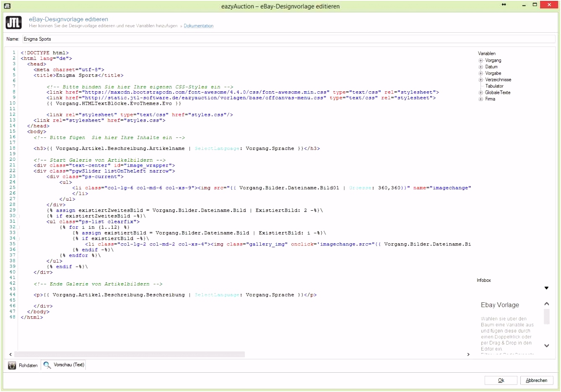561x392 pixels.
Task: Select the Verzeichnisse tree label
Action: point(498,80)
